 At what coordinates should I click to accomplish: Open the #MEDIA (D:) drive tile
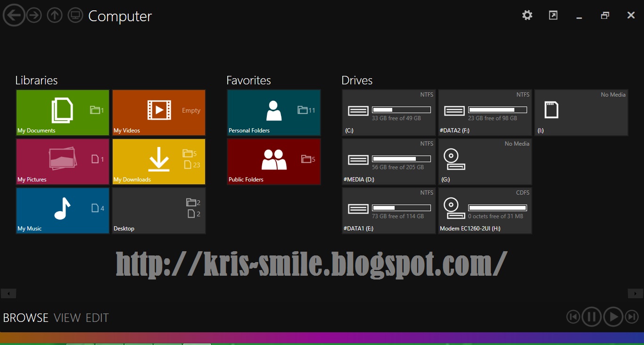coord(389,162)
